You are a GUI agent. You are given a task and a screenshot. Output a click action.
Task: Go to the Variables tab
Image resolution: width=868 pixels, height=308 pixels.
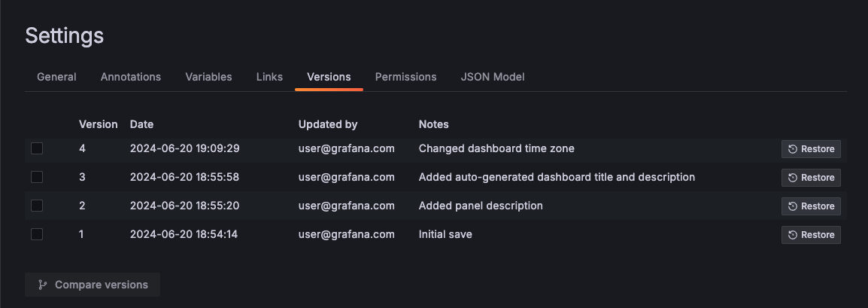coord(208,77)
